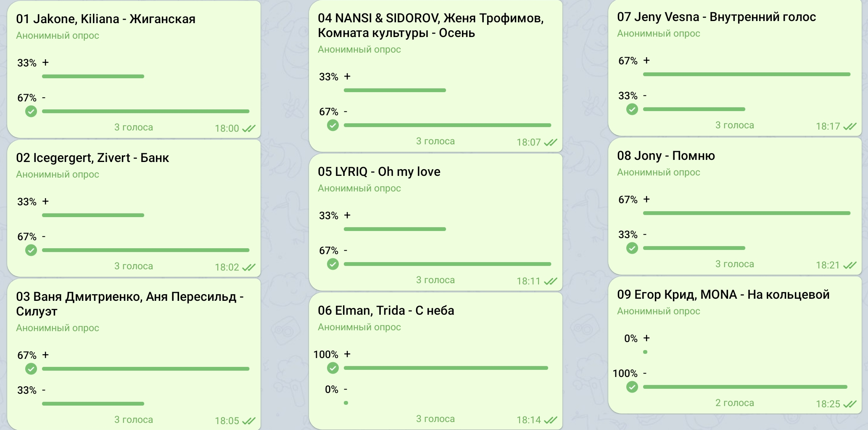The width and height of the screenshot is (868, 430).
Task: Click the checkmark in the На кольцевой poll
Action: tap(632, 387)
